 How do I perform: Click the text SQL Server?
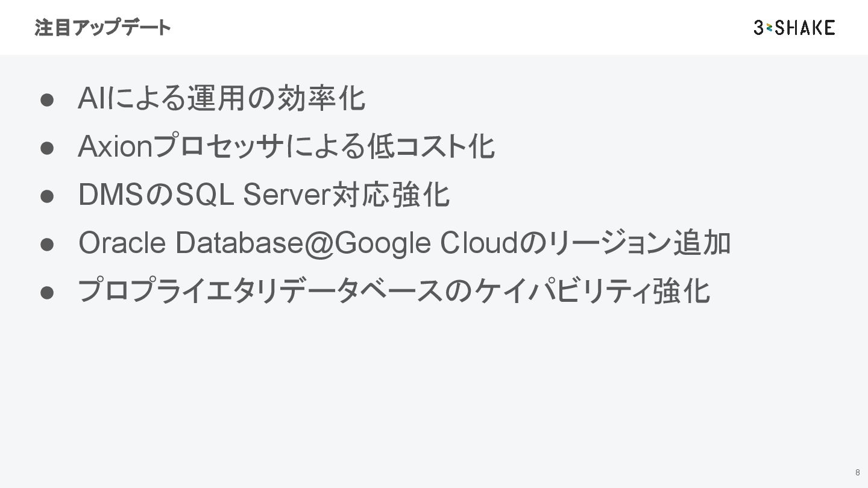click(x=253, y=195)
